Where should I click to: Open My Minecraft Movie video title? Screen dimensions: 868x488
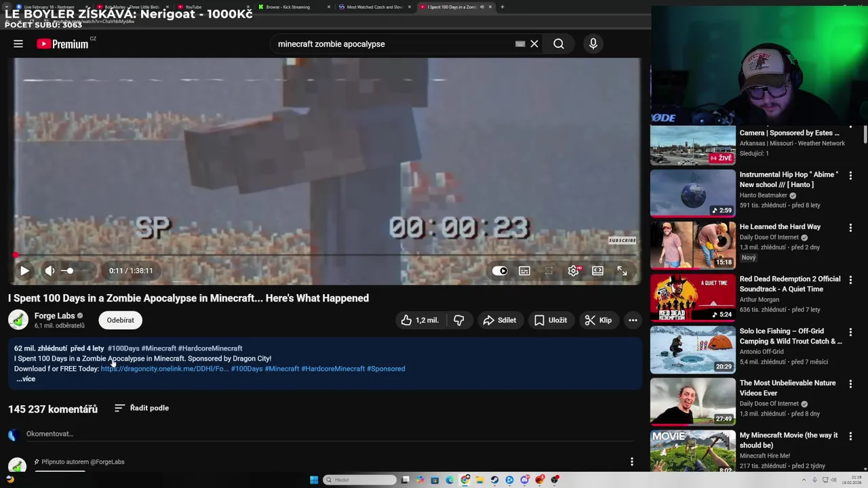click(789, 440)
